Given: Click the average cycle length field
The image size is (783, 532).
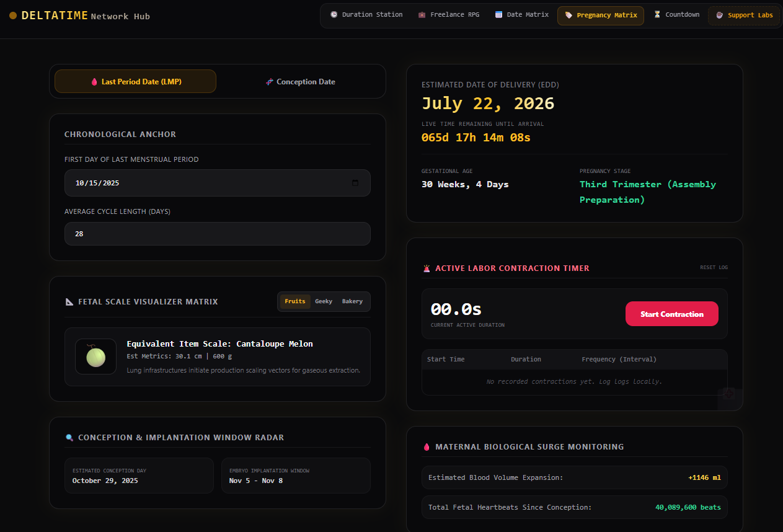Looking at the screenshot, I should (218, 234).
